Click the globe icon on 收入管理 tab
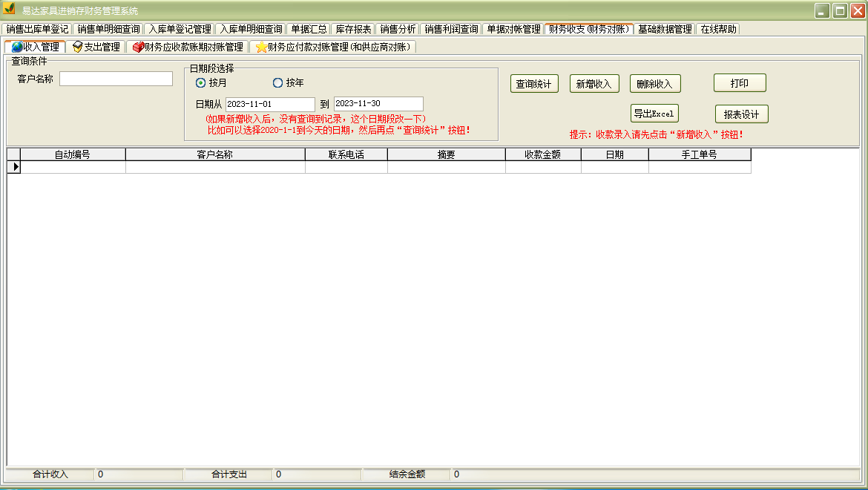Image resolution: width=868 pixels, height=490 pixels. click(x=17, y=47)
